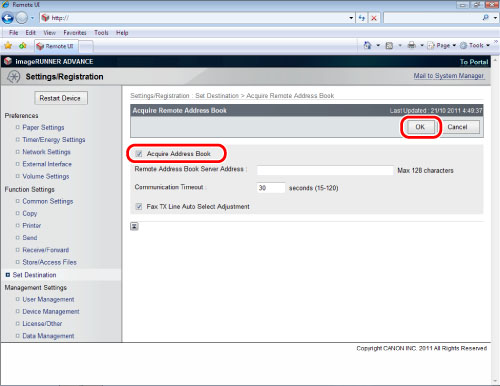Click the Refresh page icon
Viewport: 500px width, 386px height.
click(x=362, y=18)
